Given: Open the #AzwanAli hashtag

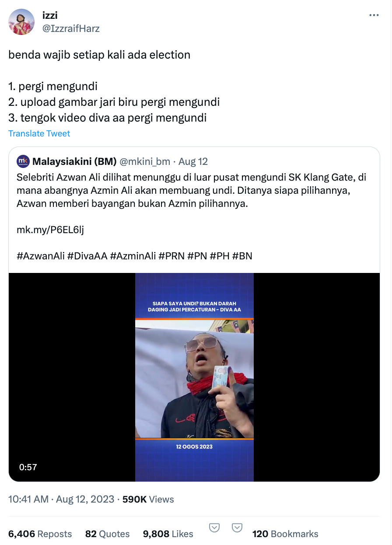Looking at the screenshot, I should click(x=41, y=256).
